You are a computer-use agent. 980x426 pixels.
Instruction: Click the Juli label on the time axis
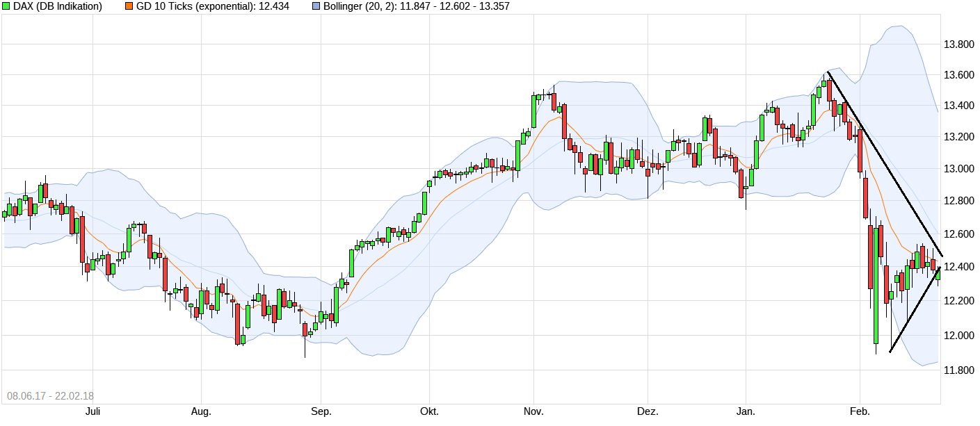(x=93, y=412)
